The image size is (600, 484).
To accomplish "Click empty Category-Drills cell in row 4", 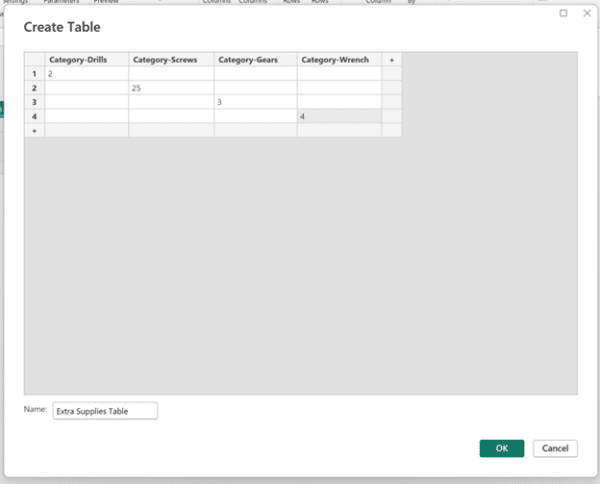I will click(86, 116).
